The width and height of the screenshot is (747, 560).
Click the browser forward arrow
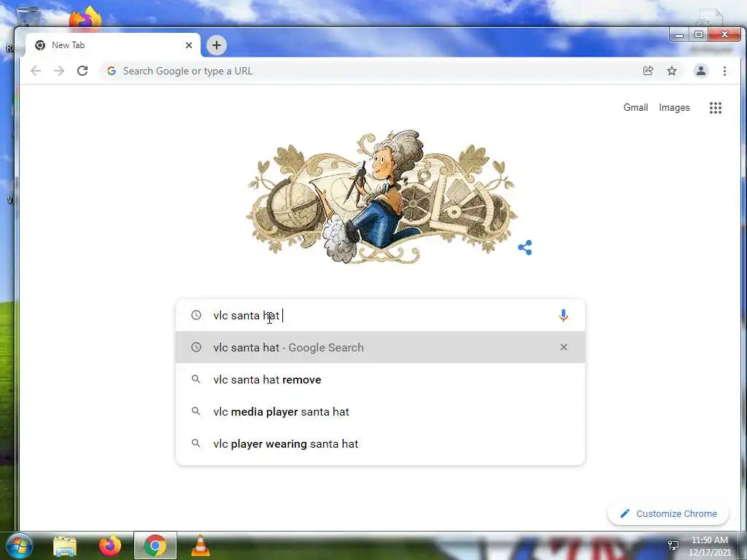tap(59, 71)
